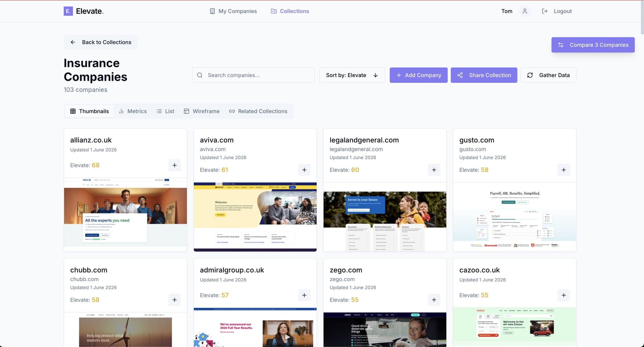
Task: Open the gusto.com website thumbnail
Action: point(515,217)
